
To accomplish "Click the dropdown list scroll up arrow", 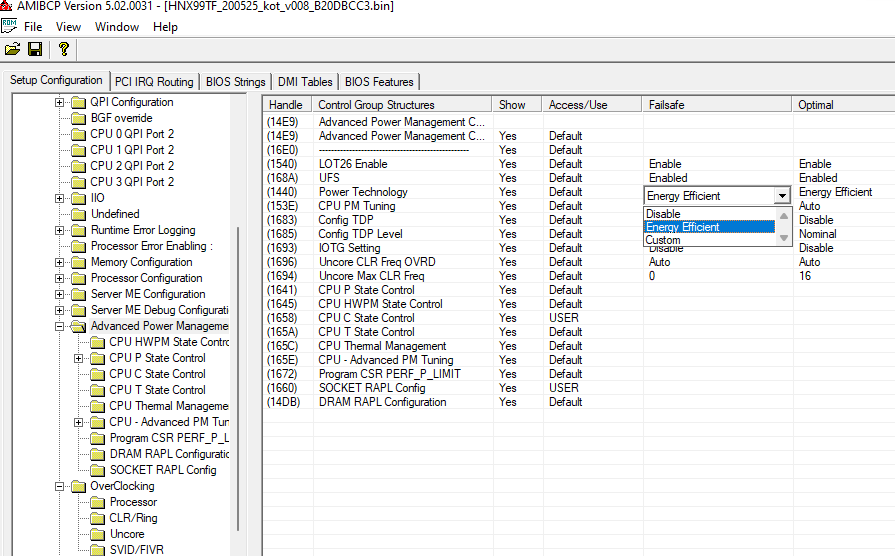I will pyautogui.click(x=784, y=216).
